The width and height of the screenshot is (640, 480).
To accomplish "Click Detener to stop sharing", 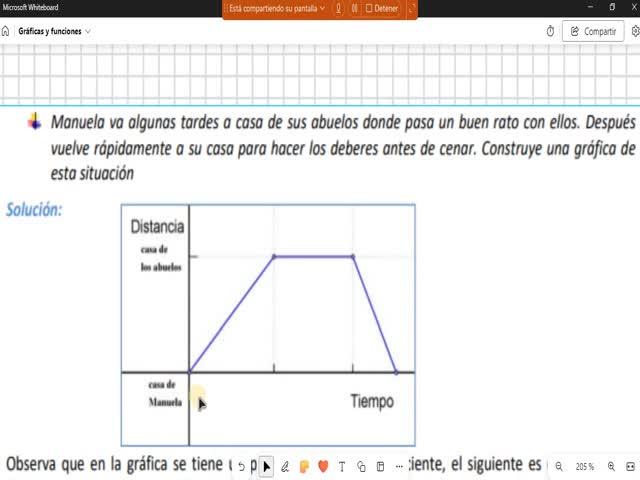I will 382,8.
